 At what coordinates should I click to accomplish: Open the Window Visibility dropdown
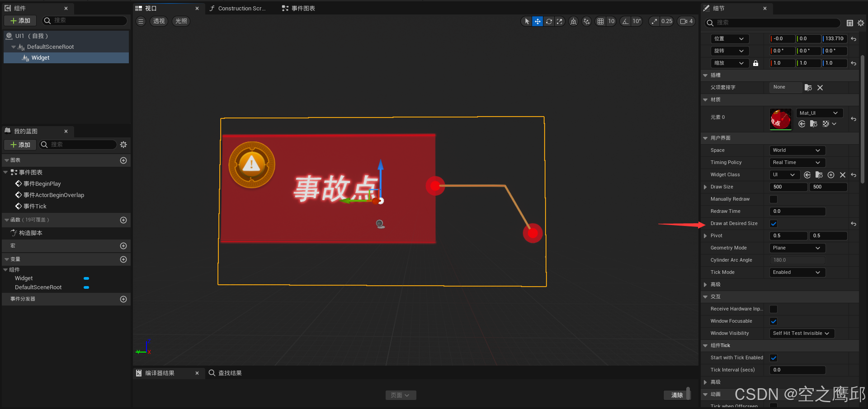[801, 333]
